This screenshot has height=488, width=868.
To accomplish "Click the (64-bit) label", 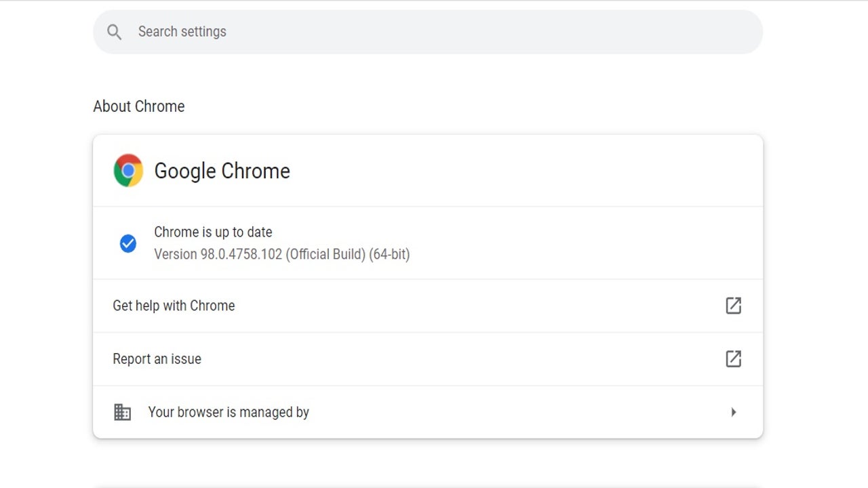I will (x=389, y=254).
